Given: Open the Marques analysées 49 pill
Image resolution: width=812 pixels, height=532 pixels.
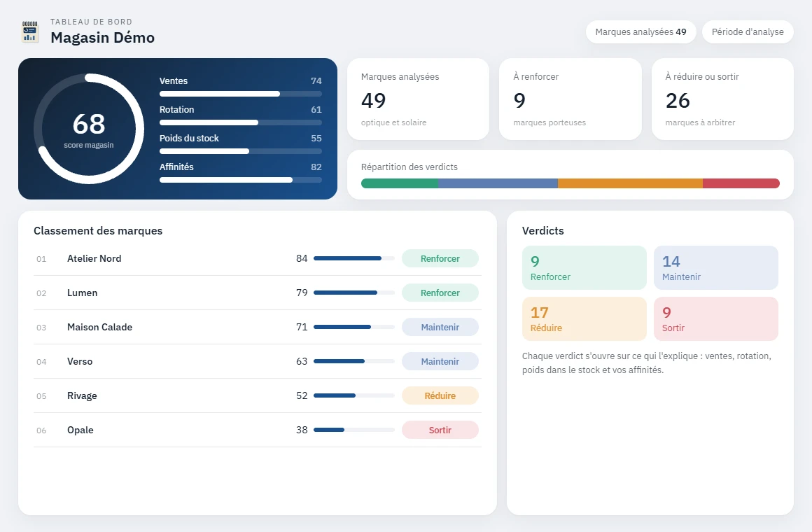Looking at the screenshot, I should [640, 32].
